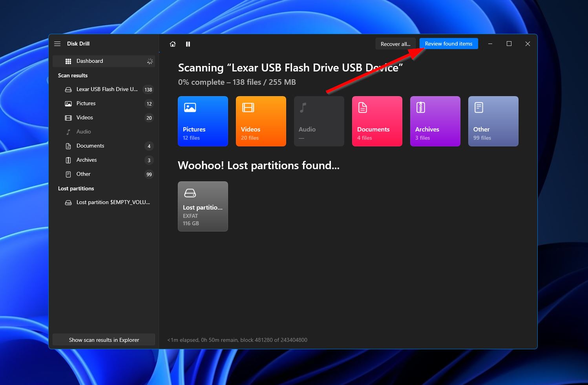Click Review found items button

pyautogui.click(x=449, y=44)
